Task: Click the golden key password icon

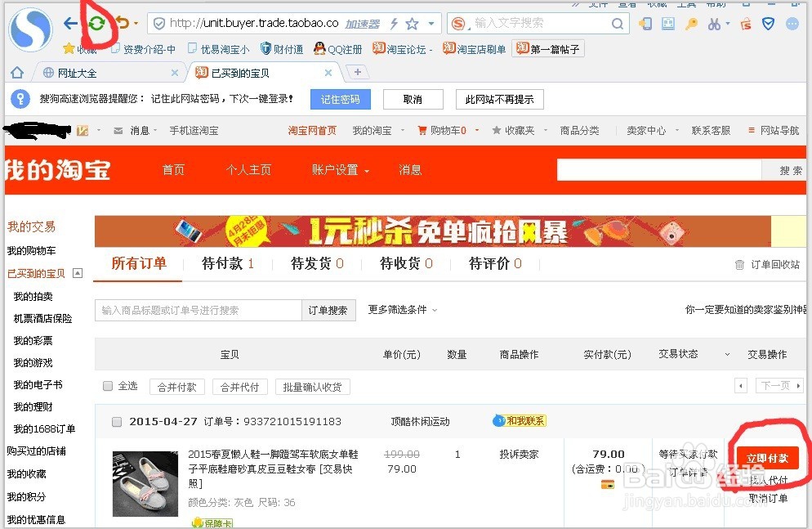Action: pos(691,24)
